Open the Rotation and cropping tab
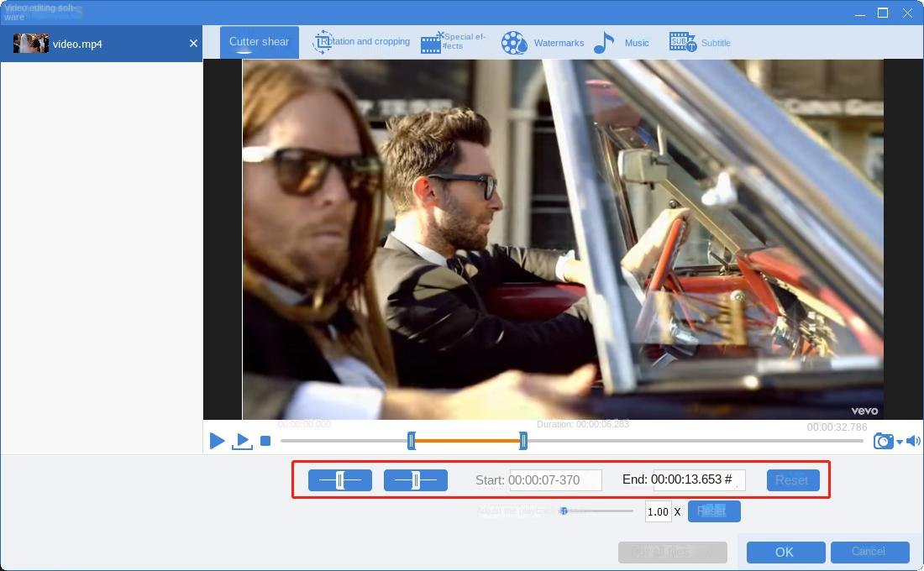Screen dimensions: 924x571 coord(361,42)
